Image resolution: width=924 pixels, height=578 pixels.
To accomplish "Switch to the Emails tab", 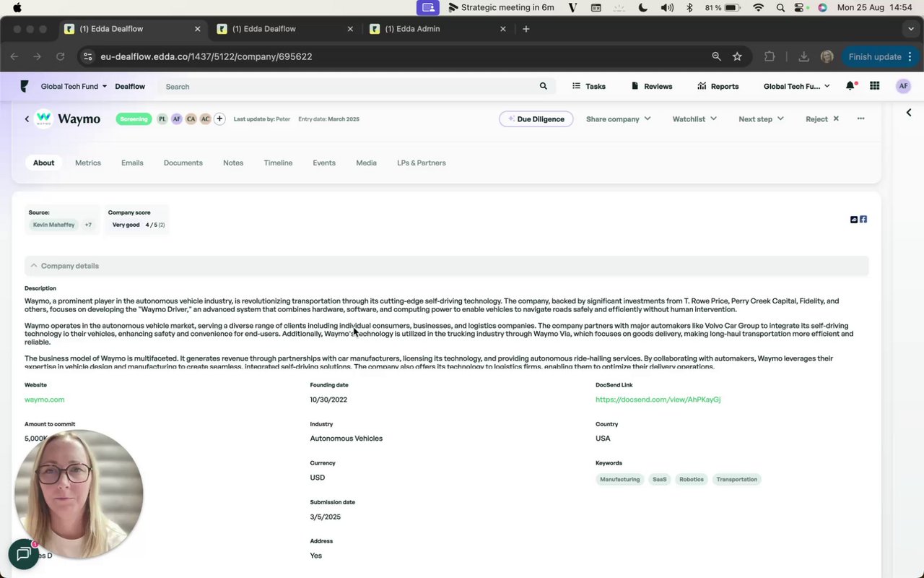I will pyautogui.click(x=132, y=163).
